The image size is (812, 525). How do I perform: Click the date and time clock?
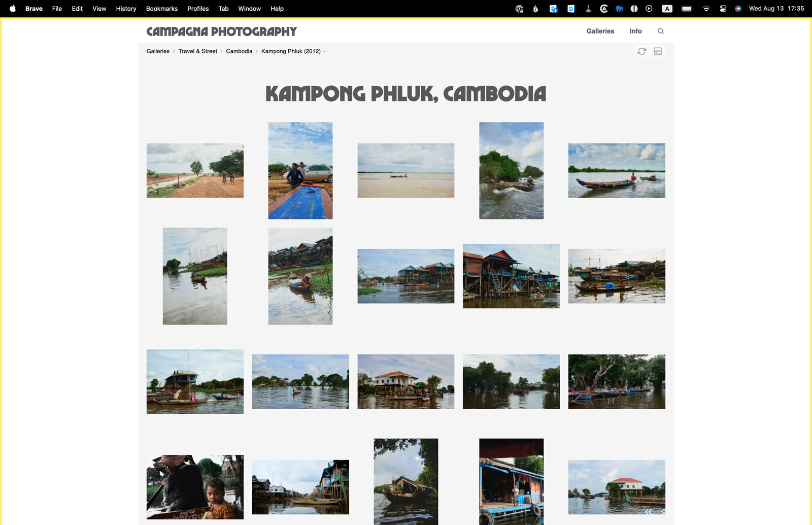pos(776,9)
